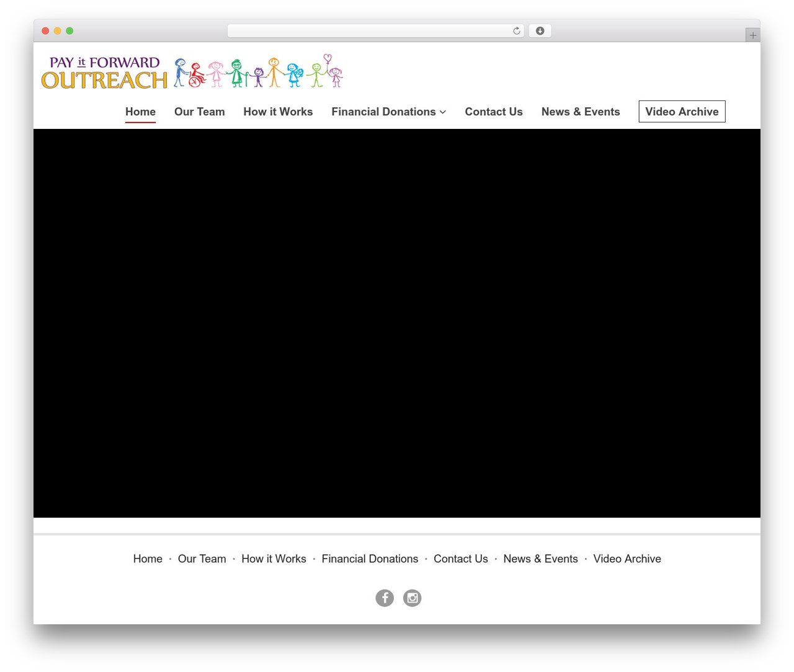Click the red close window button
794x672 pixels.
(45, 31)
